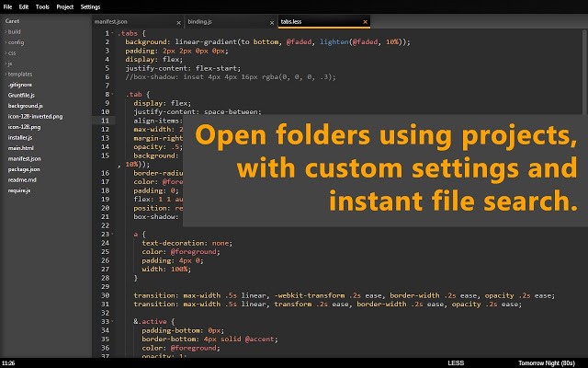588x368 pixels.
Task: Open the Settings menu
Action: coord(90,6)
